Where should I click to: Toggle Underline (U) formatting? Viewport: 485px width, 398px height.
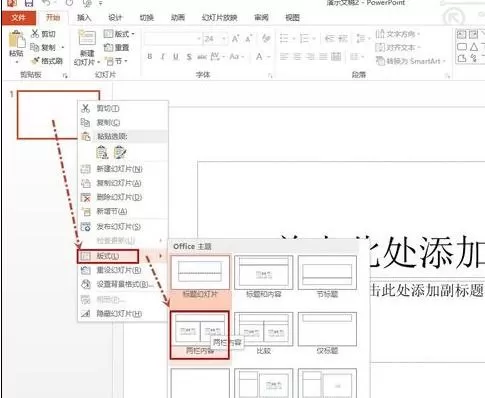pos(176,57)
